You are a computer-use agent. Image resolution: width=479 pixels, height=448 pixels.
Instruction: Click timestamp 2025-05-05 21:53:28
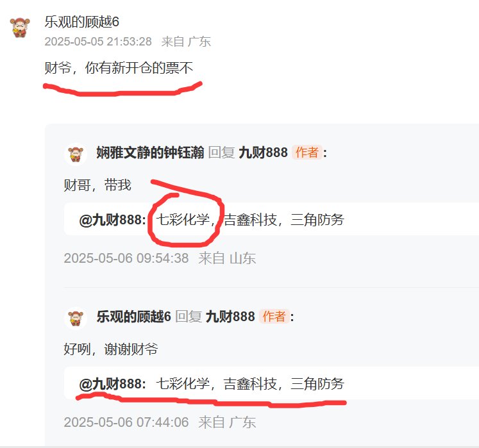(98, 42)
